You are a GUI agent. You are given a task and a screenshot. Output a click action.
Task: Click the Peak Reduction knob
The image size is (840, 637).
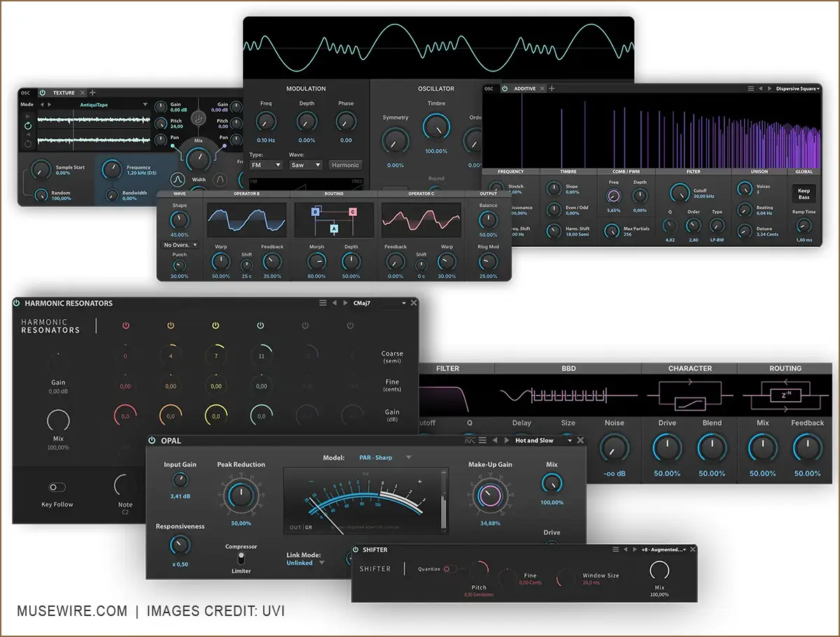click(x=241, y=496)
